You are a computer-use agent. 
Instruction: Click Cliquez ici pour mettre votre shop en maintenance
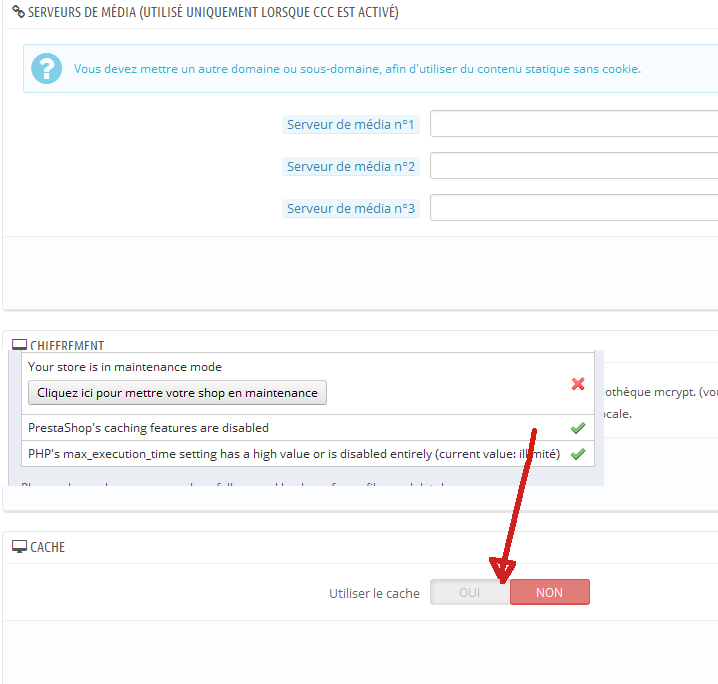(x=177, y=393)
